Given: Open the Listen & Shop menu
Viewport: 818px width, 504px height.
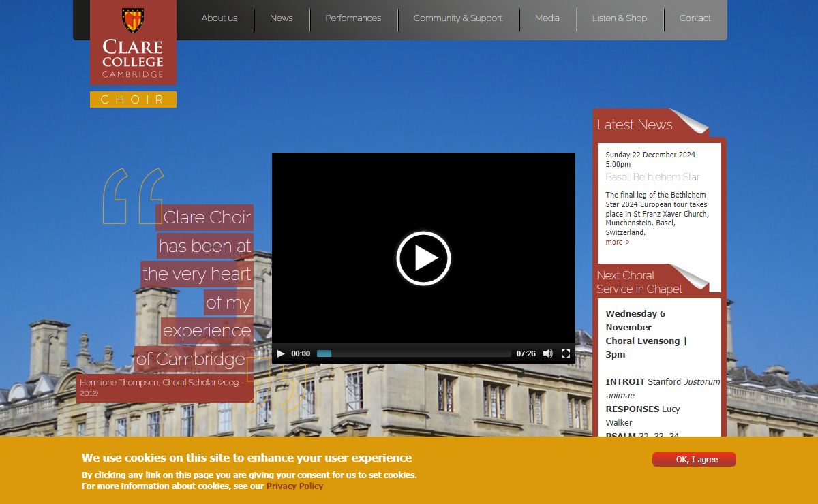Looking at the screenshot, I should point(620,18).
